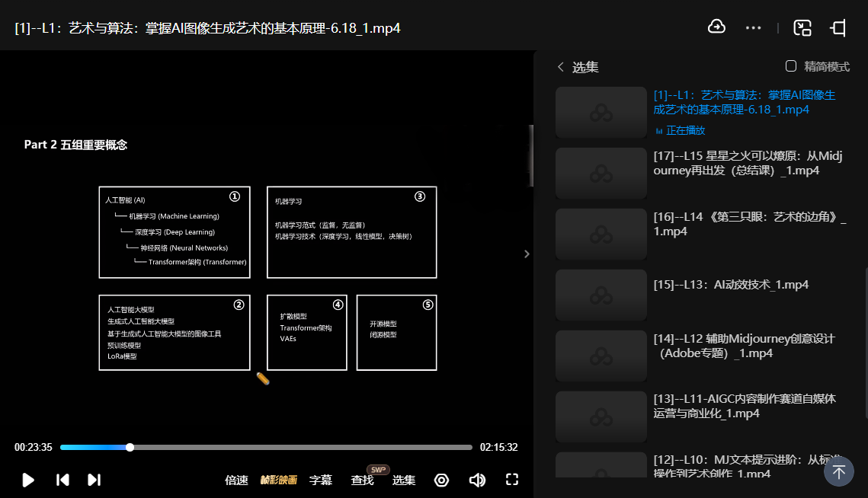868x498 pixels.
Task: Enter fullscreen mode
Action: tap(512, 480)
